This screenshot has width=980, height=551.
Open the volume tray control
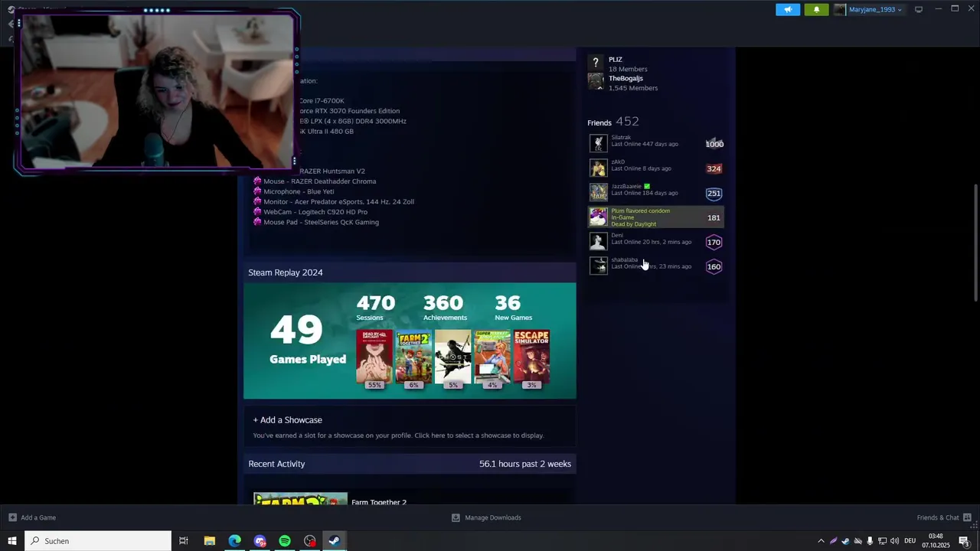point(894,541)
